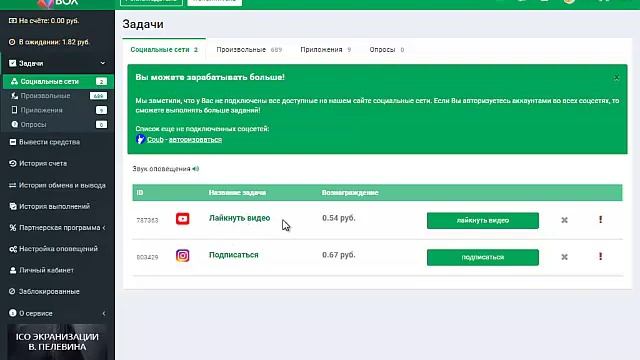Open the Лайкнуть видео task title

coord(240,218)
